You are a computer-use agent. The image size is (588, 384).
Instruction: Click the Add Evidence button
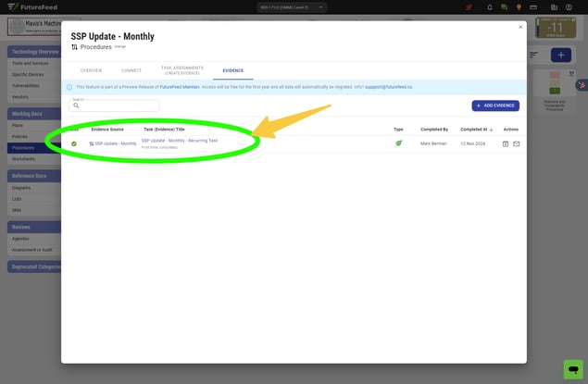click(495, 106)
